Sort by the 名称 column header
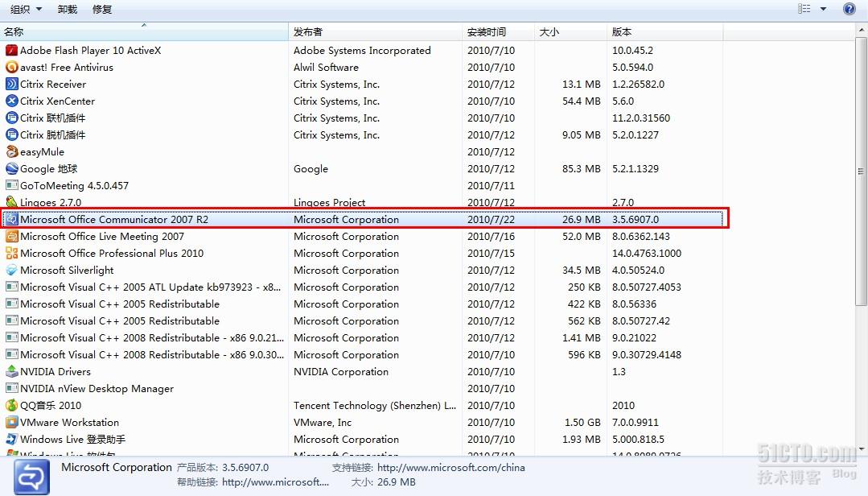 click(144, 31)
